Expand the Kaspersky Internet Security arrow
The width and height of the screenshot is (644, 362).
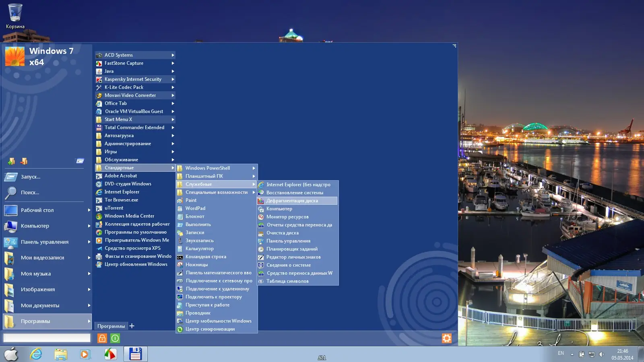(x=173, y=79)
